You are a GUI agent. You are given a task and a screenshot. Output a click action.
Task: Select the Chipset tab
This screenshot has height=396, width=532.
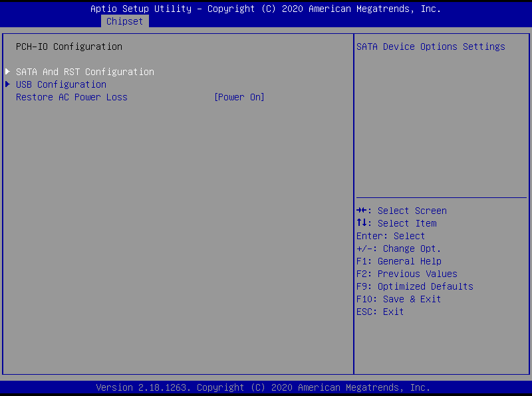(124, 21)
